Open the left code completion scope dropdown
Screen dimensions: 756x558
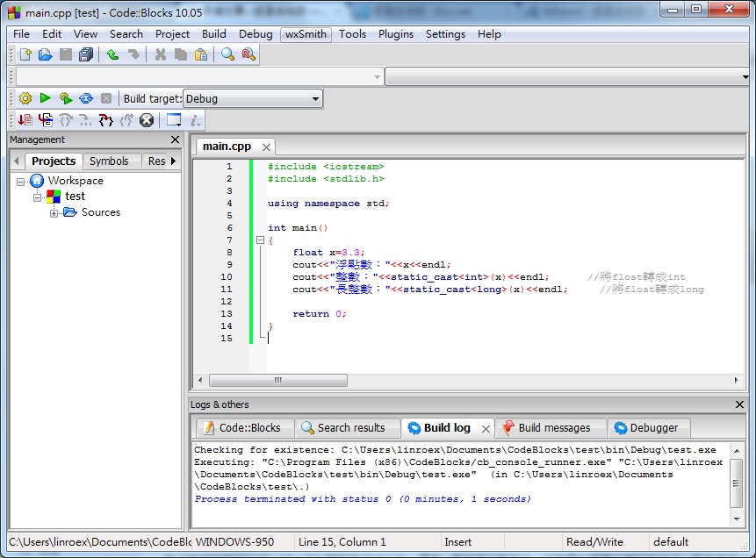[x=200, y=76]
